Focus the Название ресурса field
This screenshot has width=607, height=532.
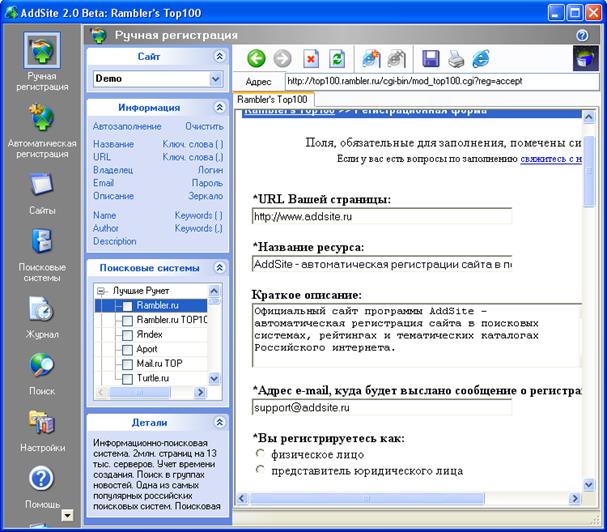[382, 264]
